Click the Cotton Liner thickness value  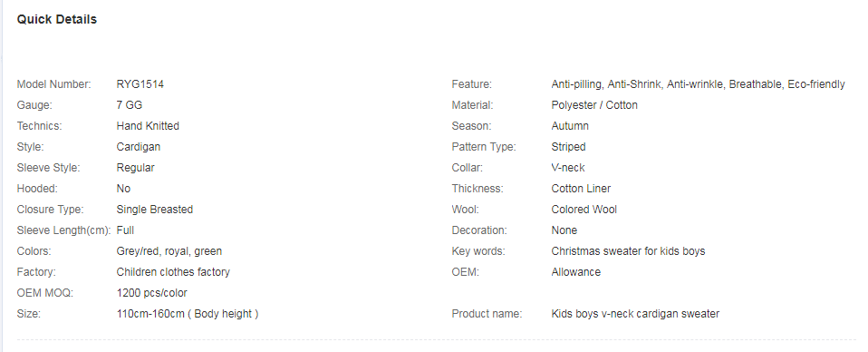click(x=581, y=189)
